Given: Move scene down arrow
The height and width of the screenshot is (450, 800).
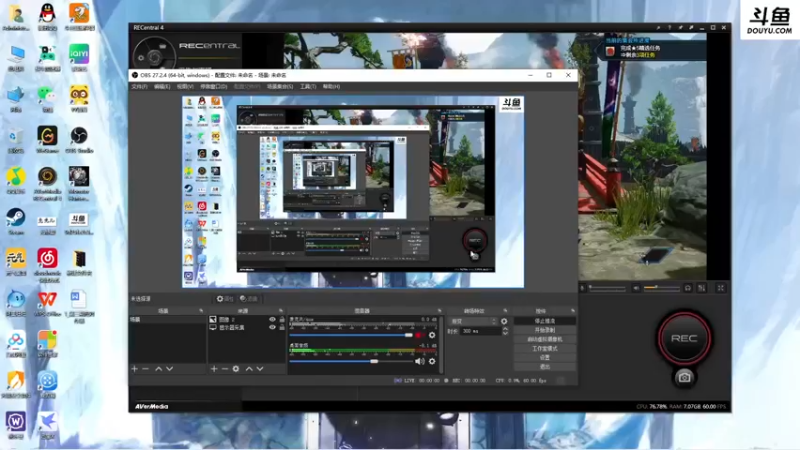Looking at the screenshot, I should point(169,368).
